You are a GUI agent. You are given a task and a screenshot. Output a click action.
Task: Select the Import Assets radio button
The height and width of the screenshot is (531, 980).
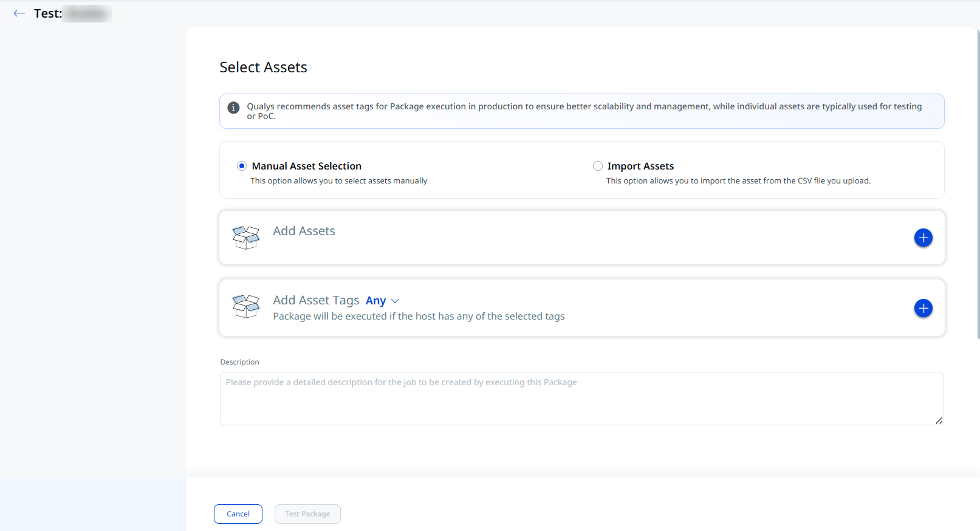(598, 166)
